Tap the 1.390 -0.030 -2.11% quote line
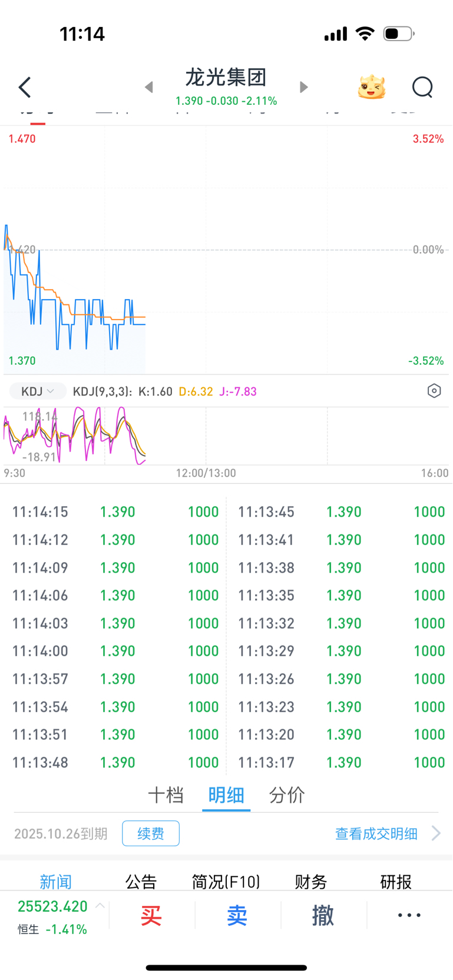453x980 pixels. [226, 101]
